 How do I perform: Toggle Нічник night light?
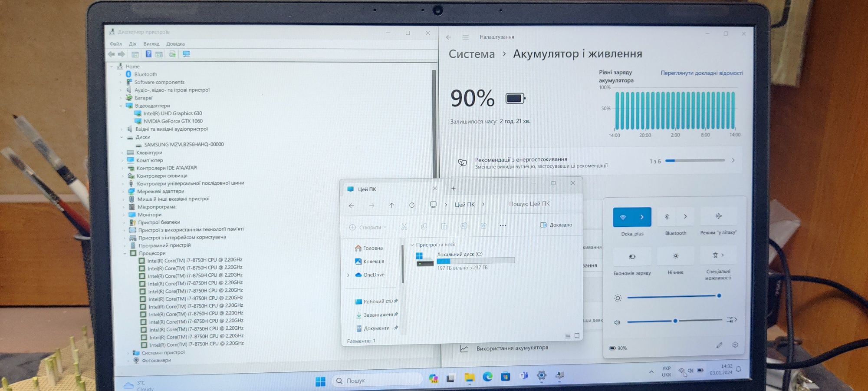coord(675,255)
